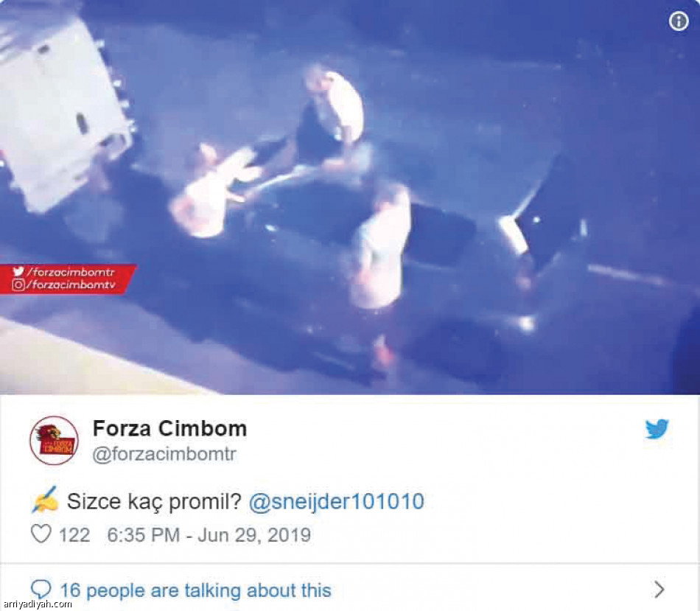This screenshot has width=700, height=611.
Task: Open the @forzacimbomtr handle
Action: 164,454
